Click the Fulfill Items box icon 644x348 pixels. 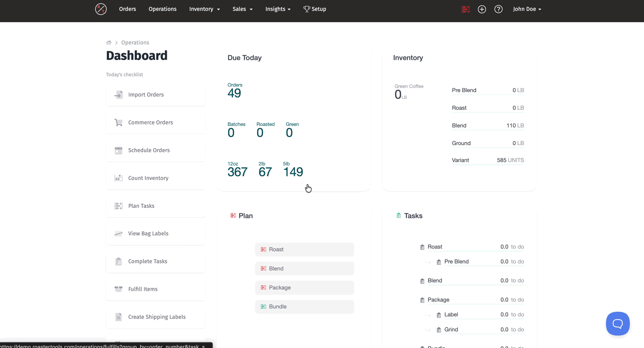[118, 289]
